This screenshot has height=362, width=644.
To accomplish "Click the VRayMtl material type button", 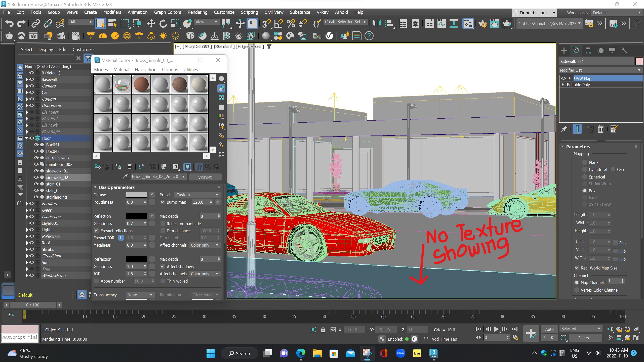I will click(205, 177).
